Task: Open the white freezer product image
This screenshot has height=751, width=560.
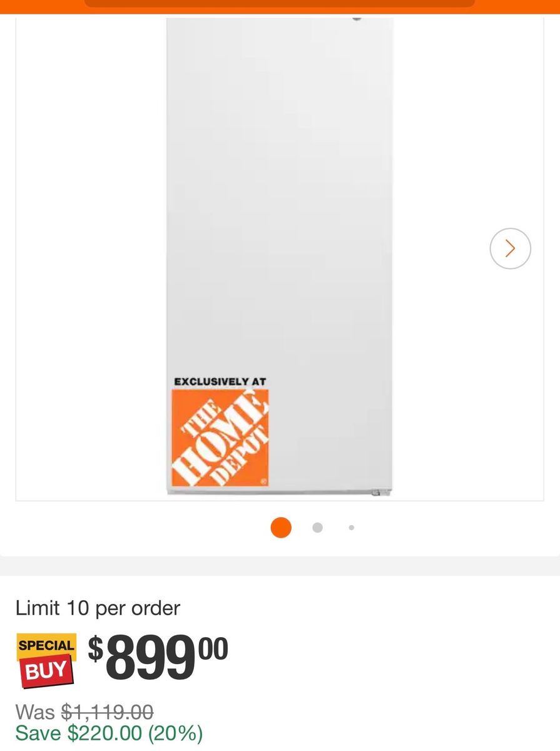Action: pyautogui.click(x=280, y=256)
